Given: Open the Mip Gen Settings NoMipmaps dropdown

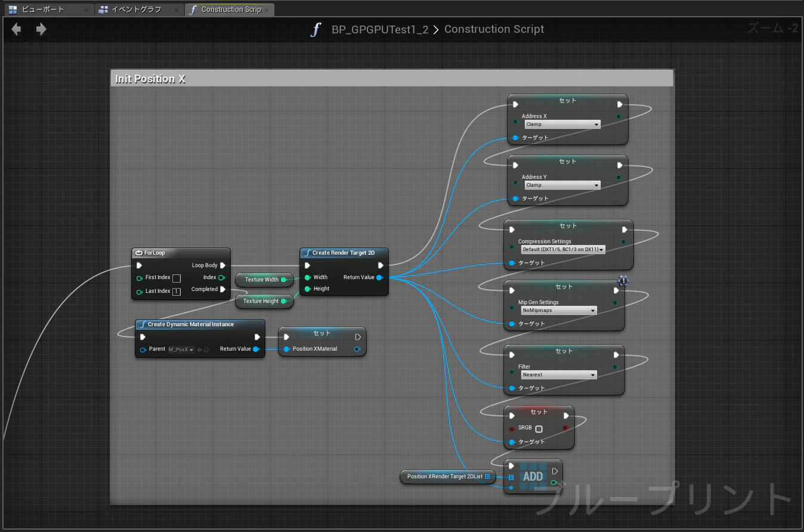Looking at the screenshot, I should click(559, 310).
